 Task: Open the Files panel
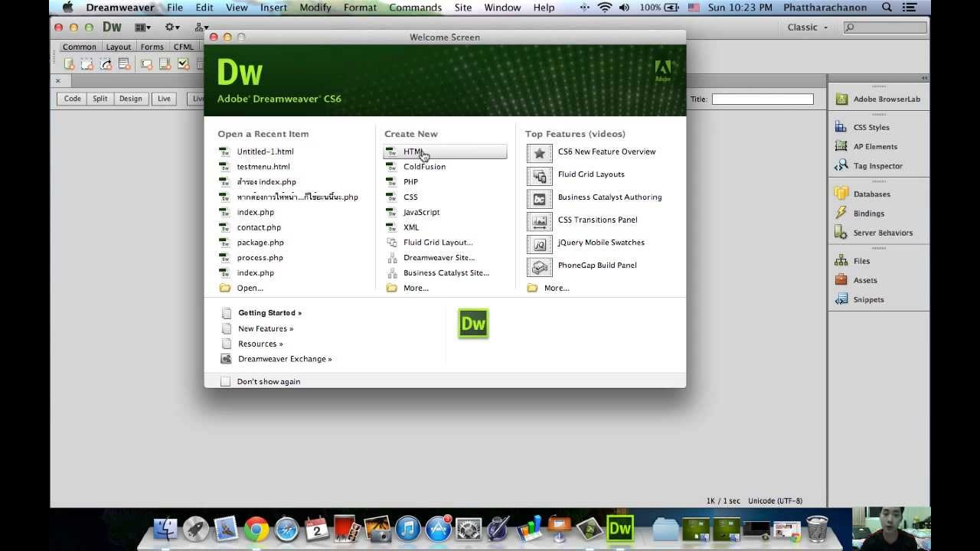pyautogui.click(x=854, y=261)
